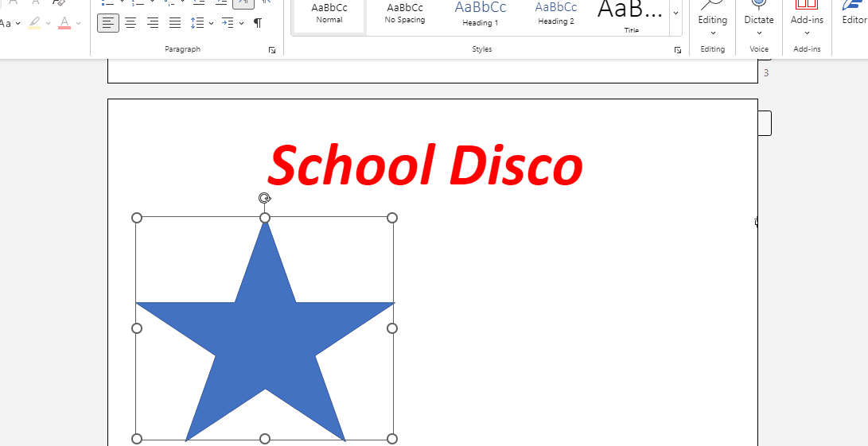This screenshot has height=446, width=868.
Task: Click the text highlight color icon
Action: 34,23
